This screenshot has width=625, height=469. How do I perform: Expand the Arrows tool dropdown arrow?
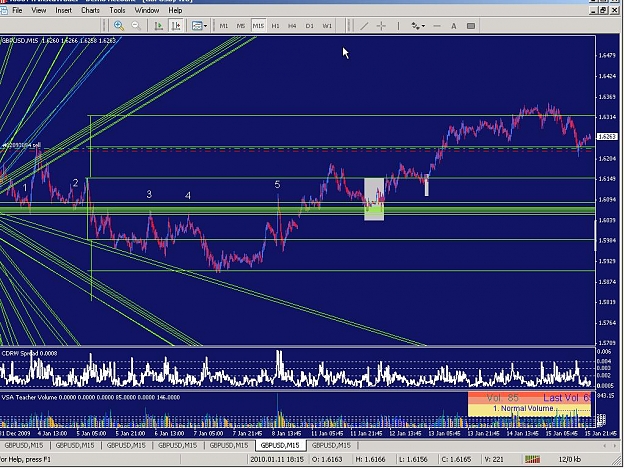tap(423, 26)
